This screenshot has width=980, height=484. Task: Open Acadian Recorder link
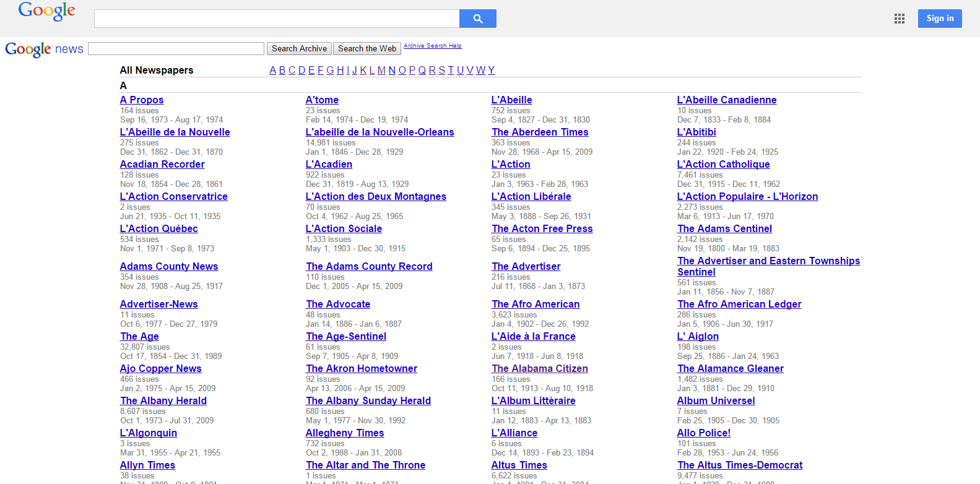[x=162, y=164]
